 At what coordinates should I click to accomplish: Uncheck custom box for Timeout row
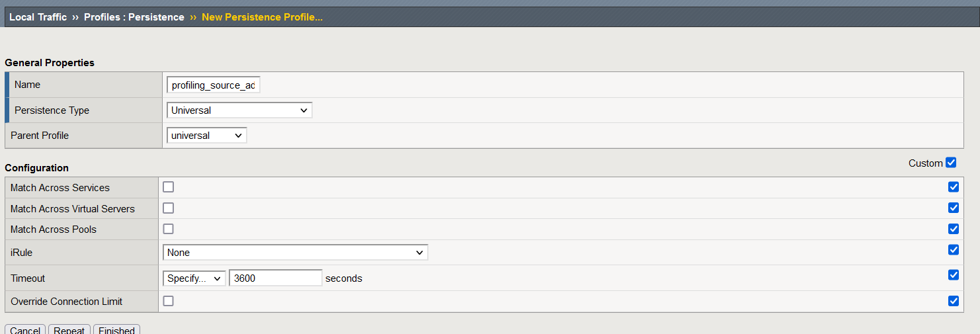[x=954, y=275]
